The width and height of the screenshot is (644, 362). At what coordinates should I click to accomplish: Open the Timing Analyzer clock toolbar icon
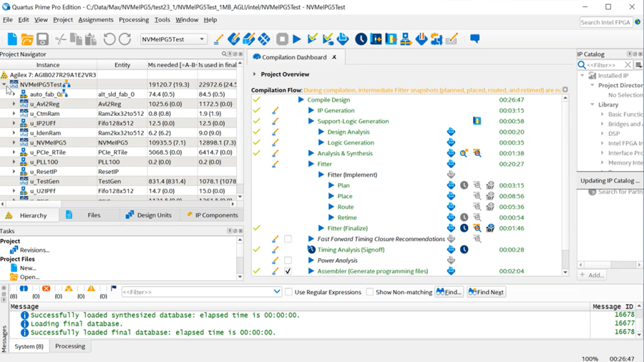point(361,39)
